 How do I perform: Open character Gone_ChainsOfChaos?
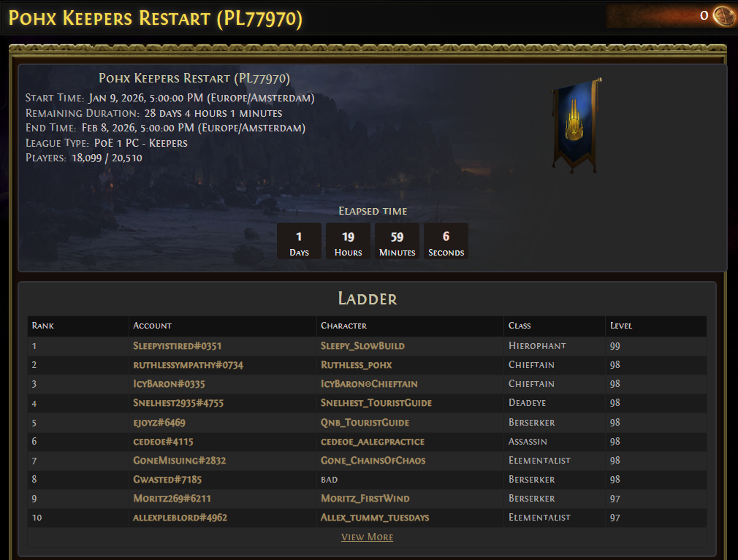click(x=373, y=460)
